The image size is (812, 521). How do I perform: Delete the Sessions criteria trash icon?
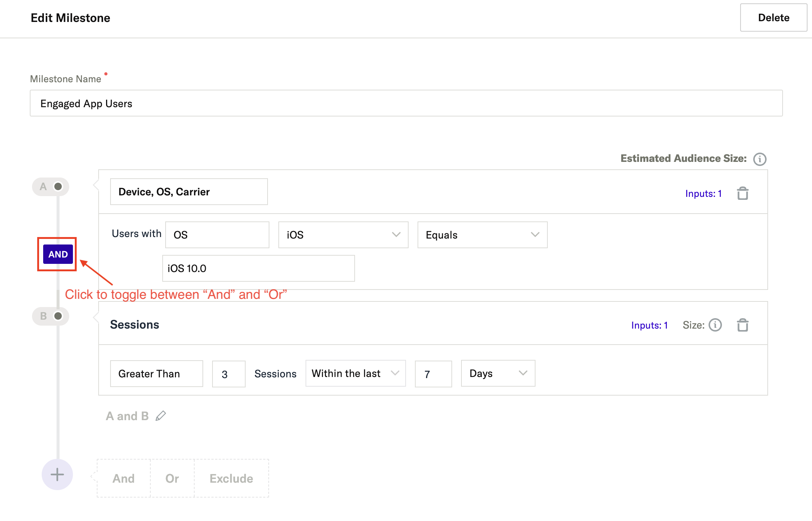(743, 325)
